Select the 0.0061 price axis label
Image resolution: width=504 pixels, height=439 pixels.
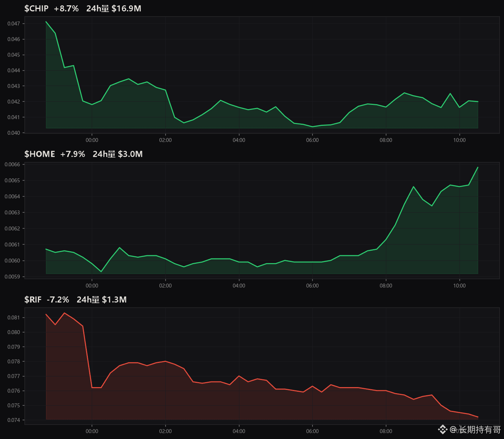pos(12,245)
